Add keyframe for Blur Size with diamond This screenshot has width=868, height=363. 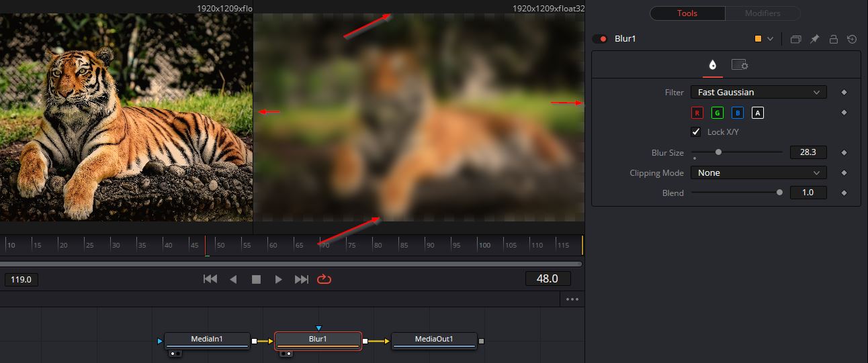click(844, 153)
